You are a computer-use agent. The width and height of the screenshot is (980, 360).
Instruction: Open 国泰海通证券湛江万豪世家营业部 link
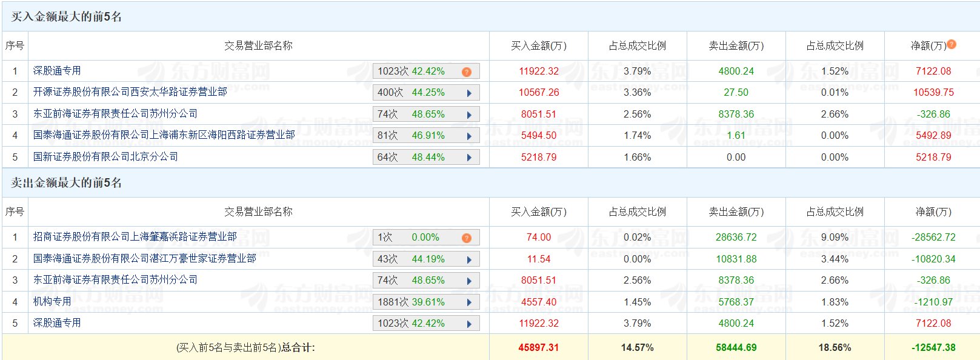144,259
